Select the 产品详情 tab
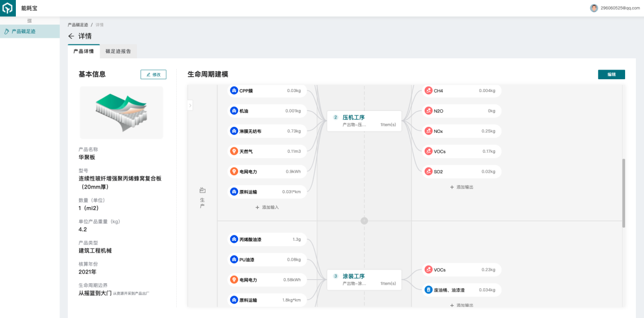The width and height of the screenshot is (644, 318). [83, 51]
